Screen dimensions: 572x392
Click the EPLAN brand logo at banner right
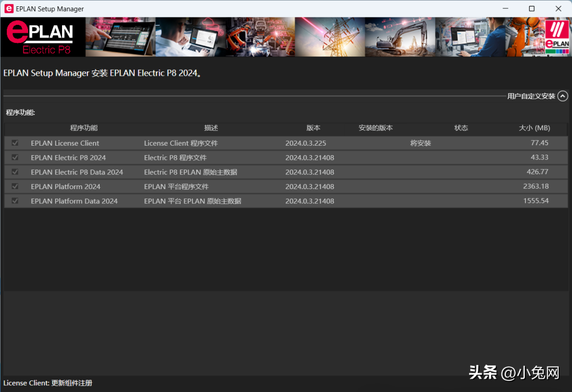[x=557, y=37]
